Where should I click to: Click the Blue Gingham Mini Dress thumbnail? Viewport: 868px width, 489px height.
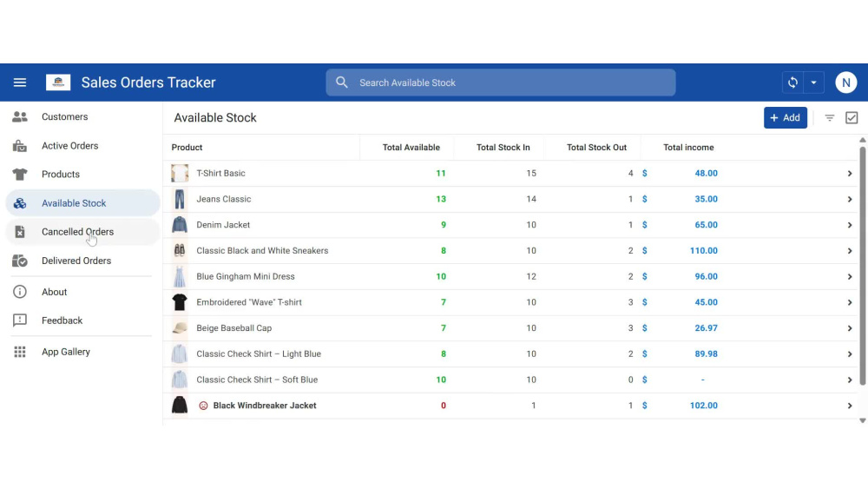[180, 276]
